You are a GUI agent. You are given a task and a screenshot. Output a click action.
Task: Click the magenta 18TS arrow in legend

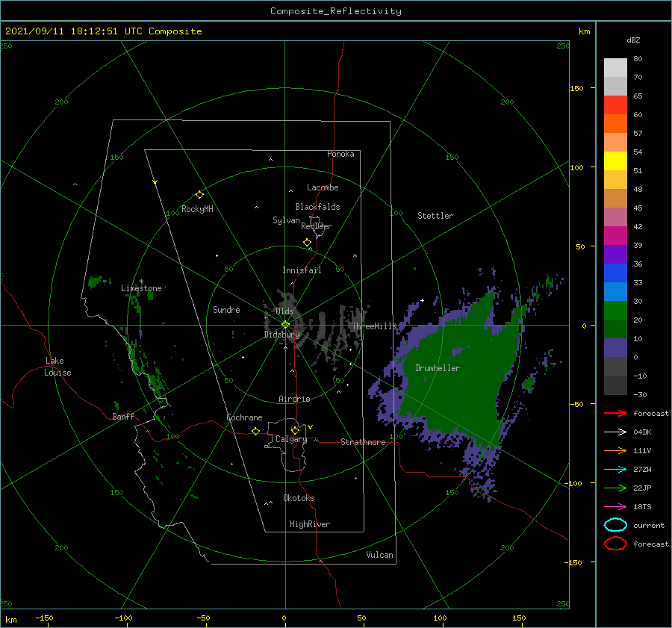point(616,507)
